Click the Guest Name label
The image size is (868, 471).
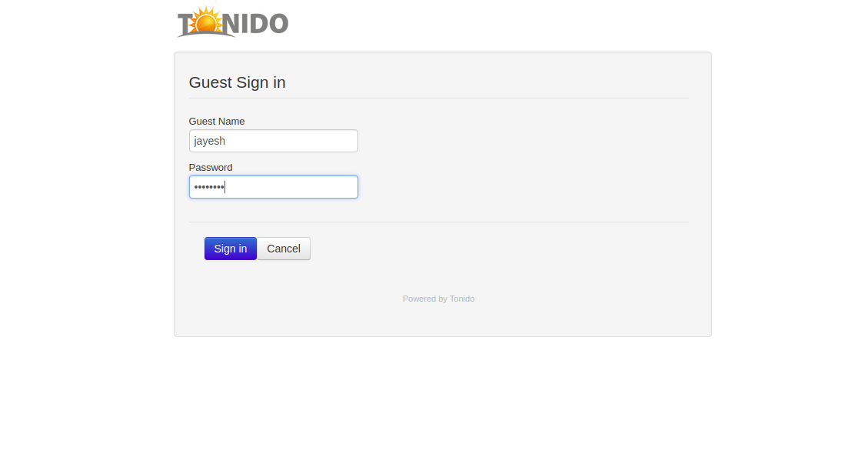(217, 122)
